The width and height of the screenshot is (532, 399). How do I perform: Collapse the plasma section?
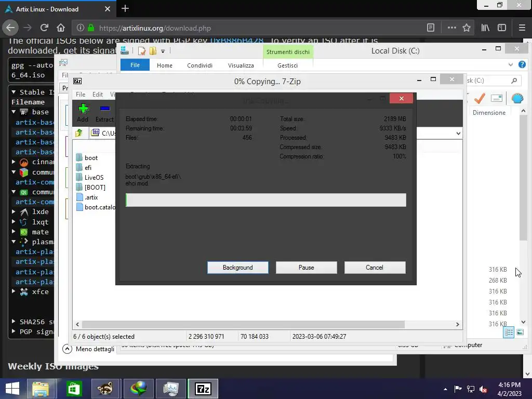[14, 242]
